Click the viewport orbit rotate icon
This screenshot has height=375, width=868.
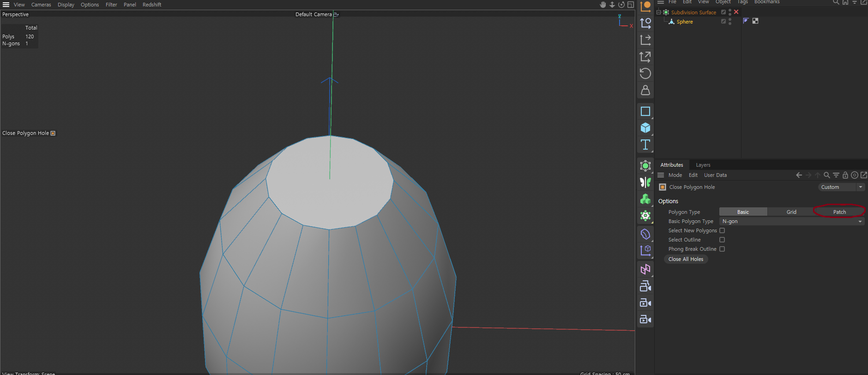tap(621, 5)
